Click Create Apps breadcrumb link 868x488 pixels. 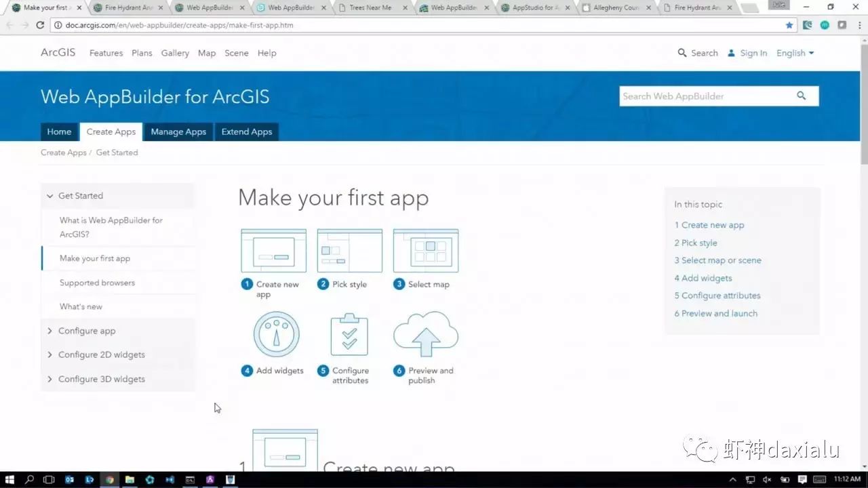pyautogui.click(x=64, y=152)
